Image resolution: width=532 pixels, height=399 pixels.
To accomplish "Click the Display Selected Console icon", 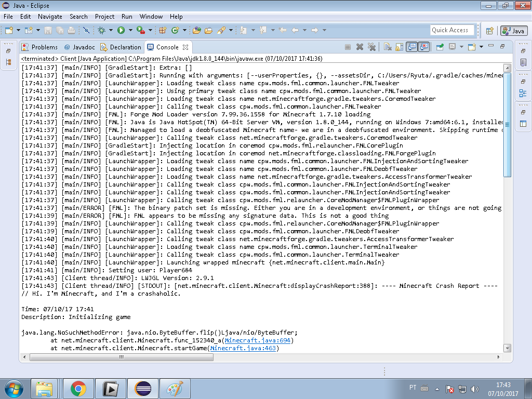I will point(453,47).
